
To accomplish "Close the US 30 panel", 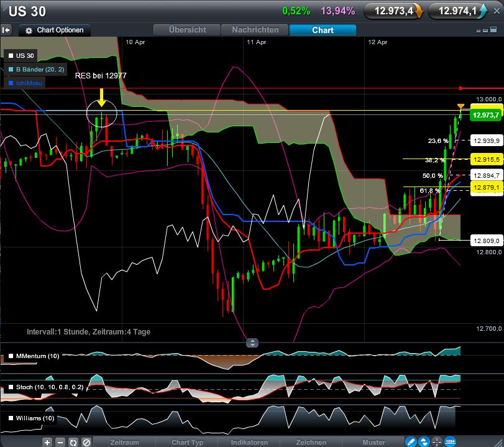I will pos(497,11).
